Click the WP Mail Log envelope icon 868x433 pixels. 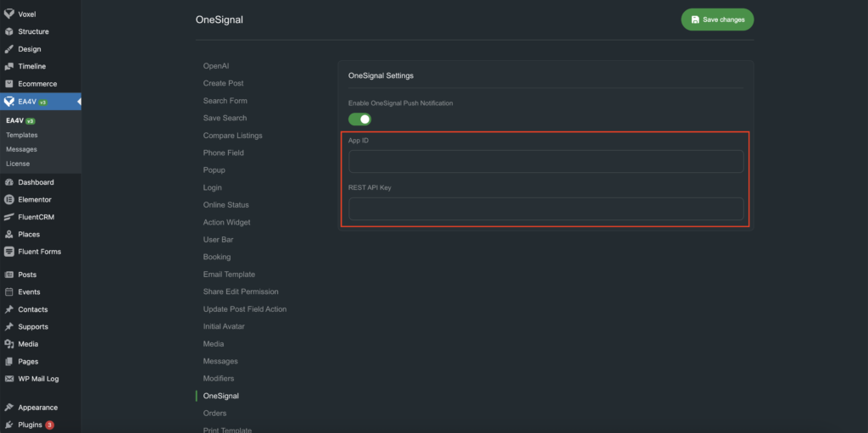[9, 379]
